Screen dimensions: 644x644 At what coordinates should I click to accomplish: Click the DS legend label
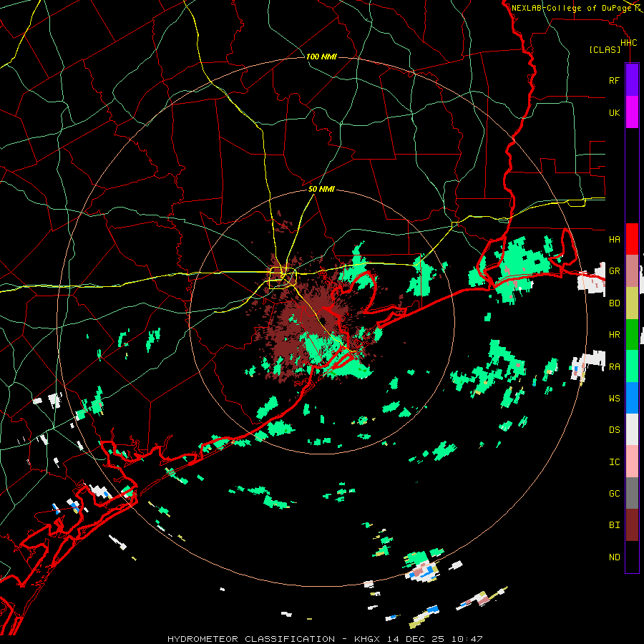click(x=614, y=430)
